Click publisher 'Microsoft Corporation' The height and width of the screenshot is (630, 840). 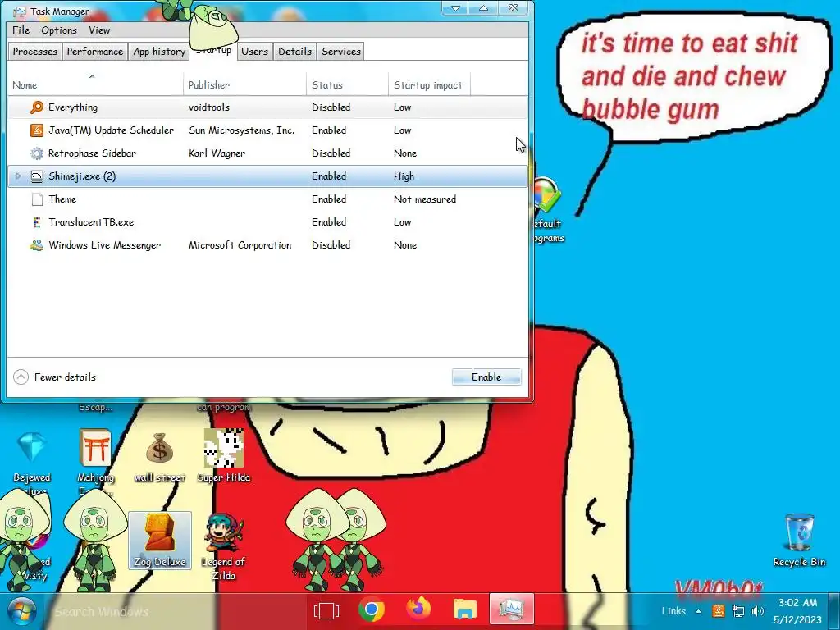point(240,245)
